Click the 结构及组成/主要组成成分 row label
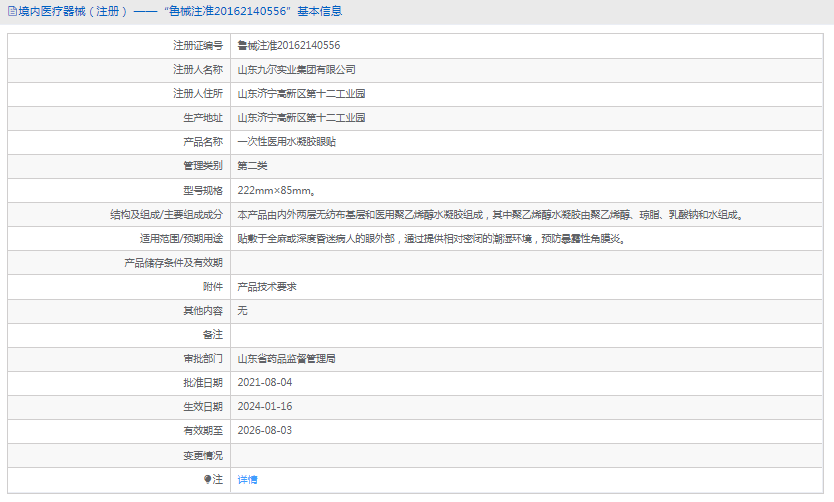The height and width of the screenshot is (502, 834). tap(166, 214)
